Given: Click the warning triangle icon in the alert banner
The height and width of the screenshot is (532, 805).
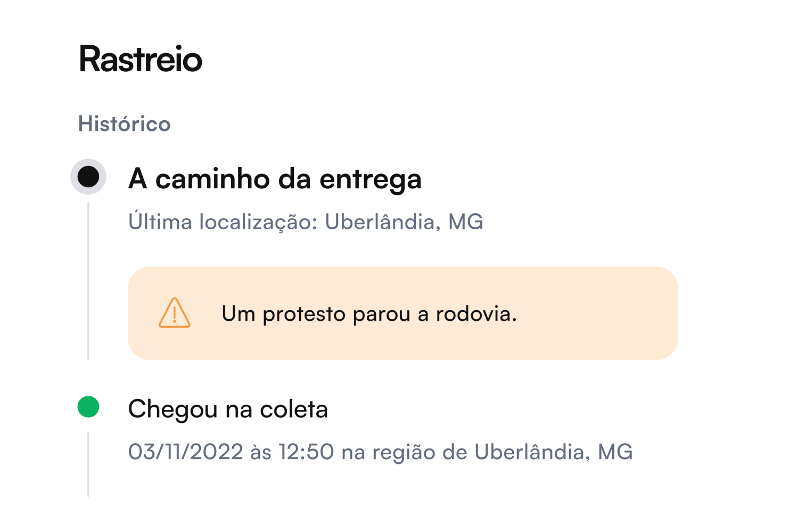Looking at the screenshot, I should tap(174, 314).
